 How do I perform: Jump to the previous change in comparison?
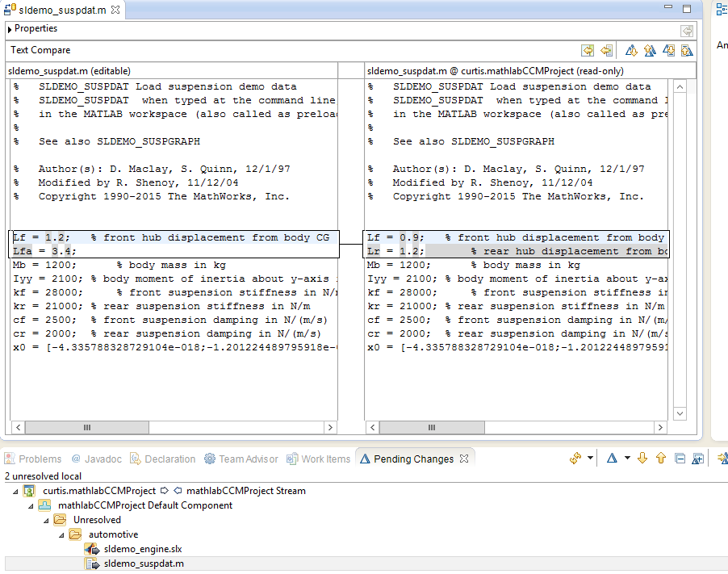click(686, 50)
